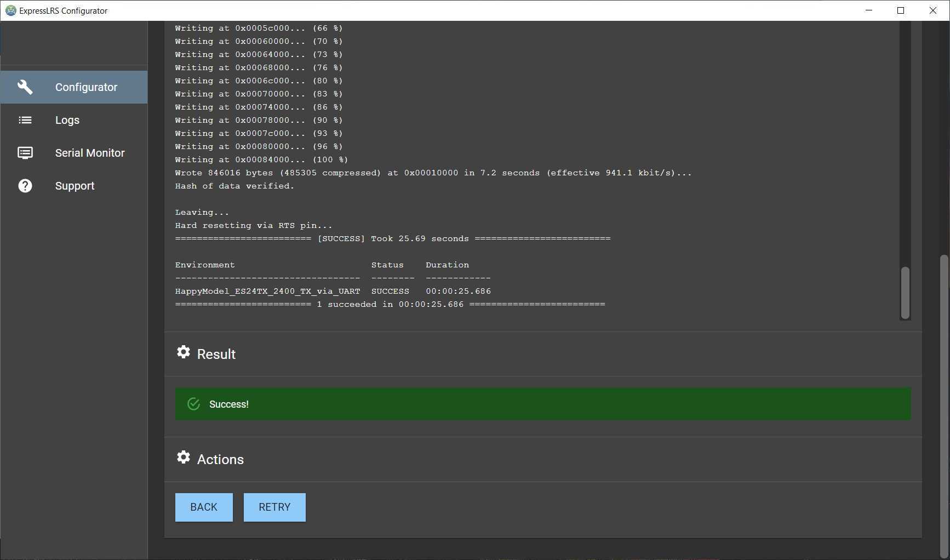
Task: Click the list icon beside Logs
Action: (25, 120)
